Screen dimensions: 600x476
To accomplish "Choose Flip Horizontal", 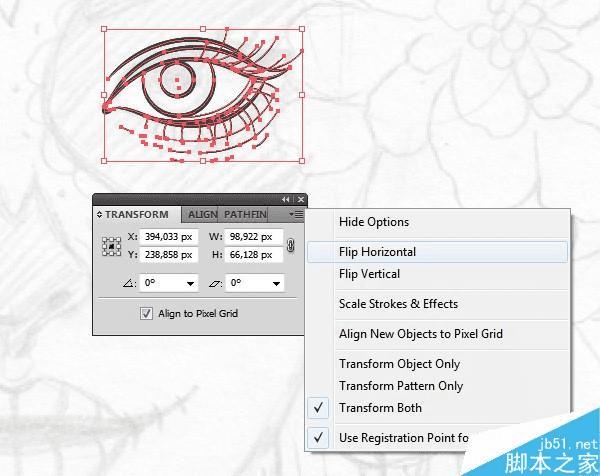I will [x=437, y=252].
